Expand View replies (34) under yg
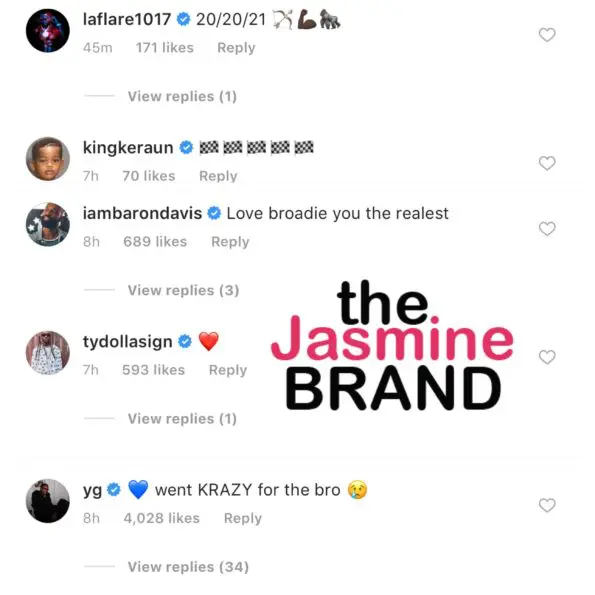 pos(188,567)
